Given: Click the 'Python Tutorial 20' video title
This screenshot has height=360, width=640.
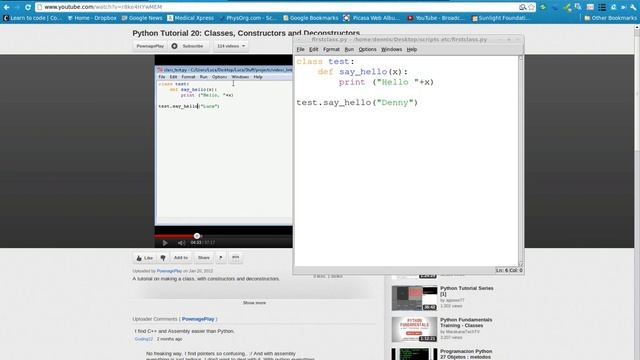Looking at the screenshot, I should coord(246,33).
